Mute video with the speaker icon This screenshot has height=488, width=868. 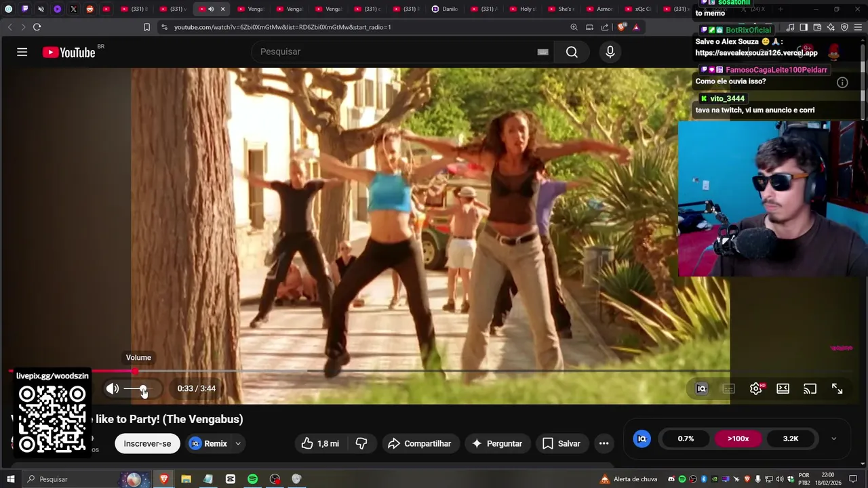pos(113,388)
